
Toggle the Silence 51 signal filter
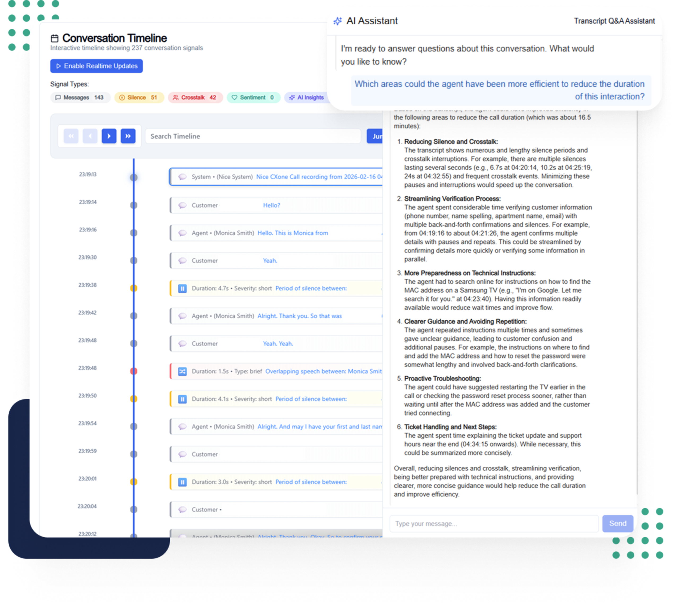tap(139, 97)
